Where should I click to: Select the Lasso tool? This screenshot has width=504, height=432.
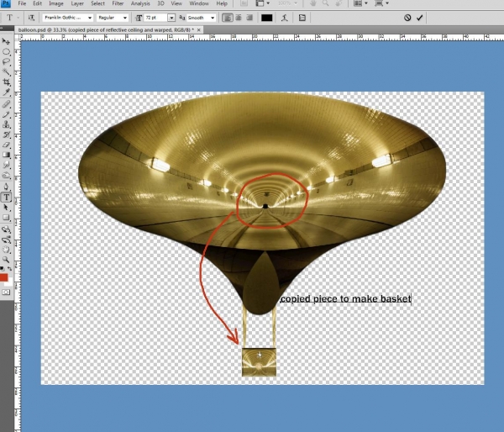click(x=6, y=61)
